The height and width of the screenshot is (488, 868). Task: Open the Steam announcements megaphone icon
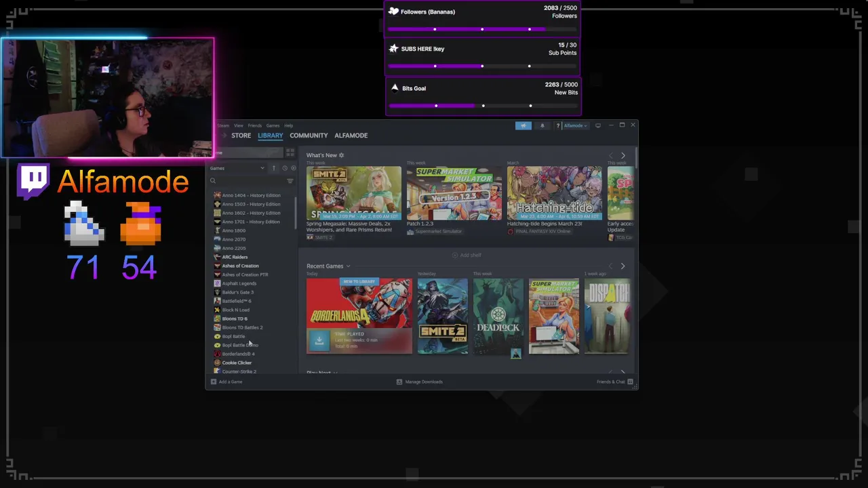click(523, 125)
